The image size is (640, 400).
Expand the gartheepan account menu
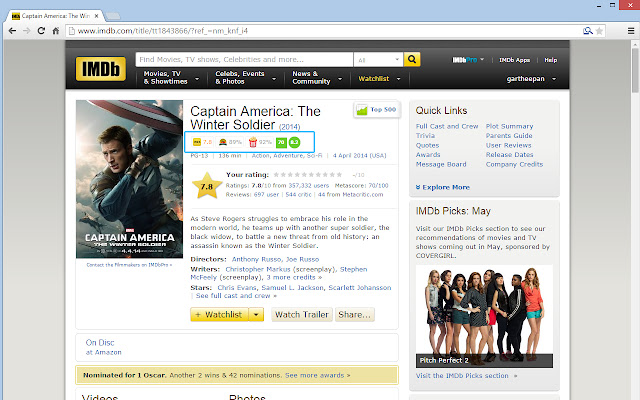[x=531, y=79]
